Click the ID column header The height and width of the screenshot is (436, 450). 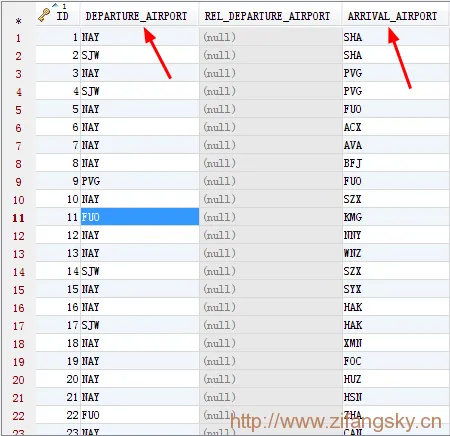point(58,15)
